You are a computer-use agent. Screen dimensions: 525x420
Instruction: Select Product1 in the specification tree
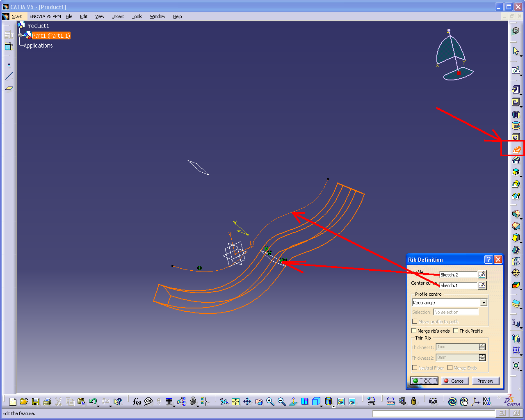pyautogui.click(x=37, y=26)
